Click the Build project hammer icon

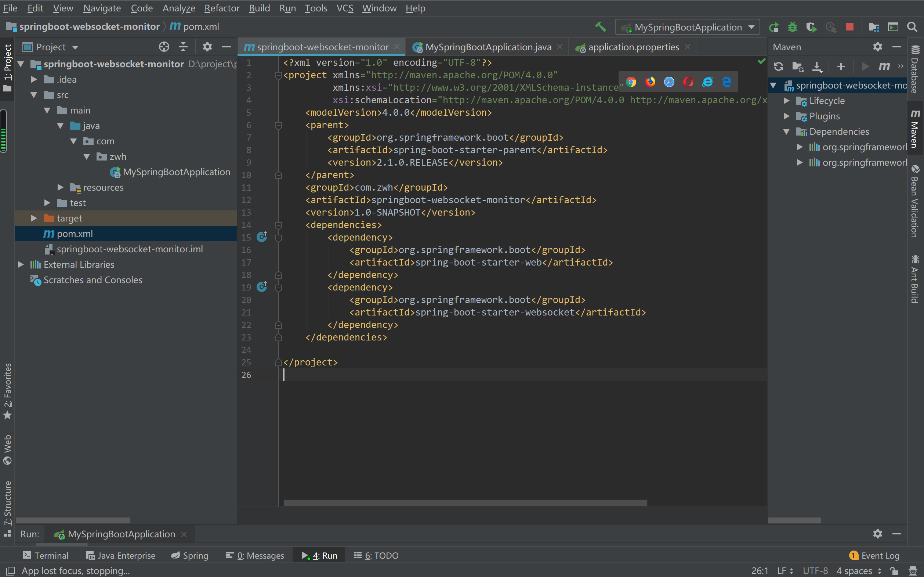point(600,27)
